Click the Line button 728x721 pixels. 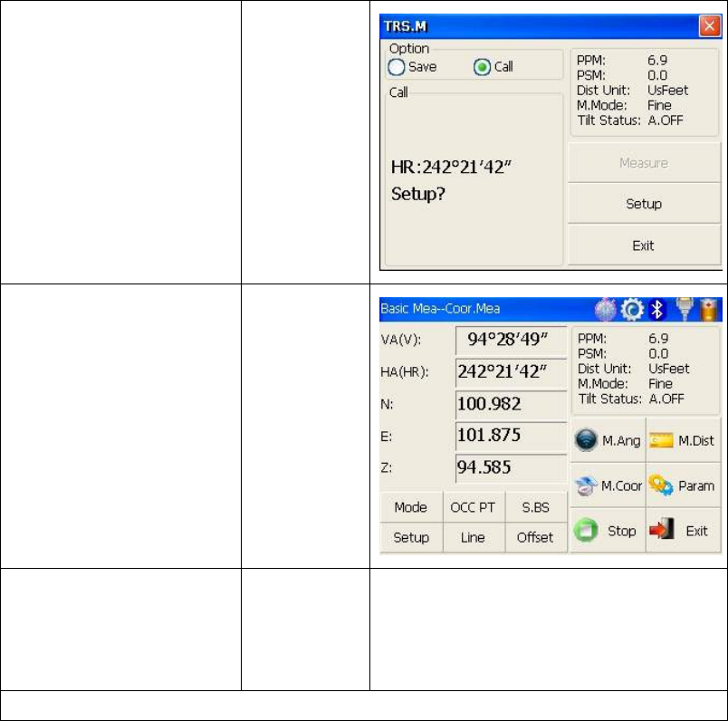(x=474, y=537)
